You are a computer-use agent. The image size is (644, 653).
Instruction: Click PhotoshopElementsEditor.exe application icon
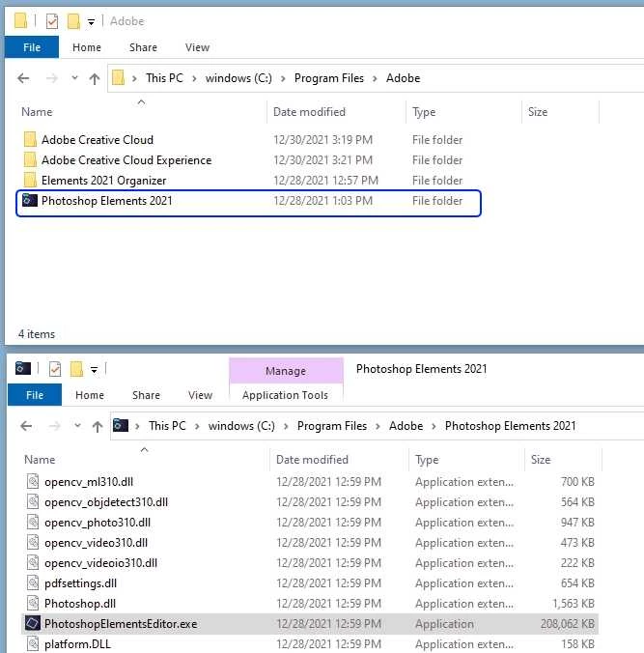[x=33, y=623]
